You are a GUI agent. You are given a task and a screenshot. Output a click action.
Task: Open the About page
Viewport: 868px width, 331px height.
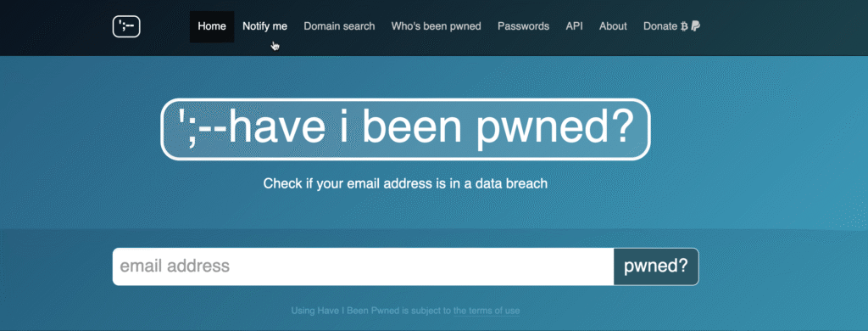[x=613, y=26]
